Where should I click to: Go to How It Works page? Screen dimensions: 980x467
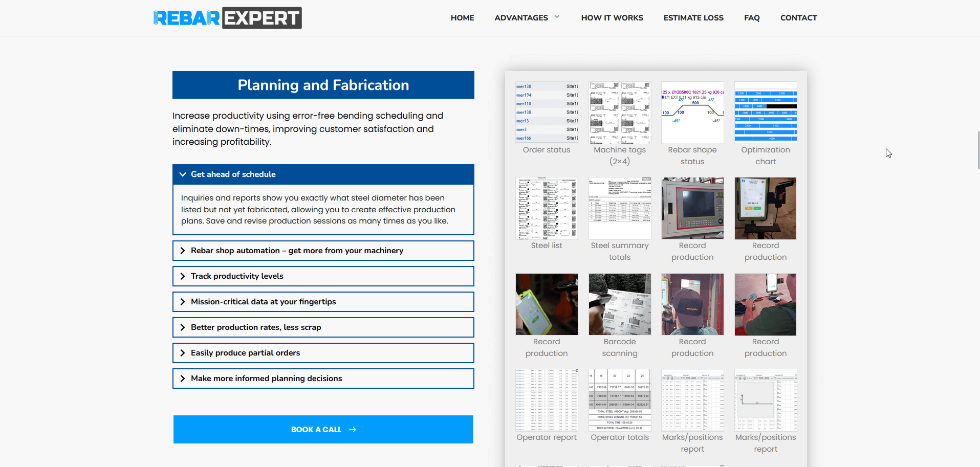[x=612, y=18]
